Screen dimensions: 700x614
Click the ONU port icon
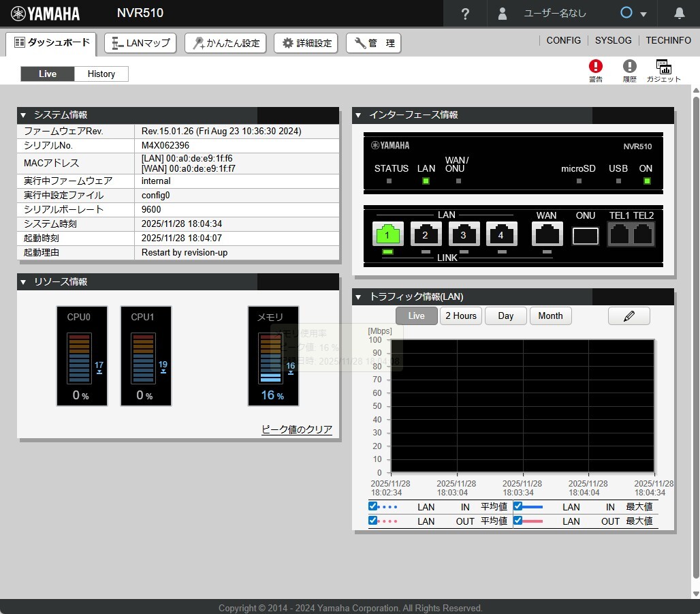tap(585, 236)
